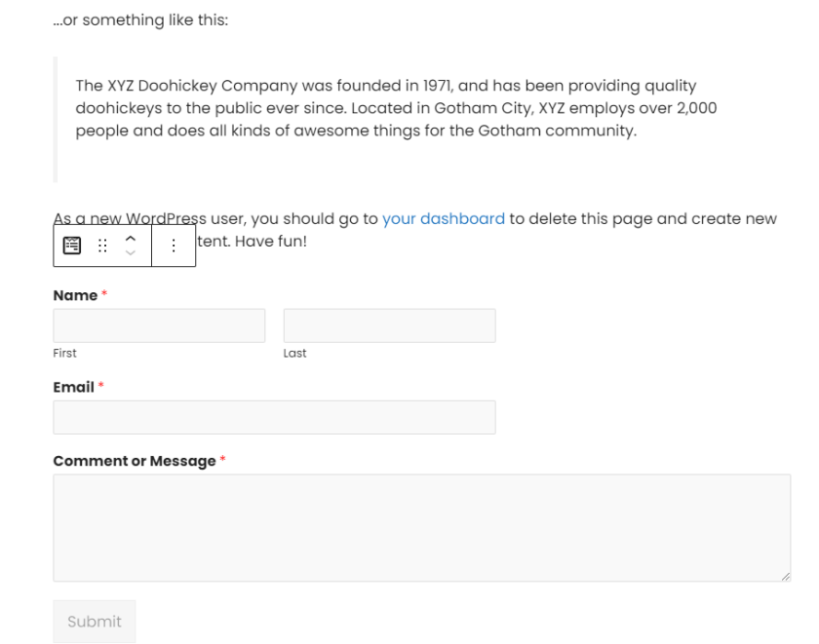Image resolution: width=819 pixels, height=644 pixels.
Task: Open the block options three-dot menu
Action: pyautogui.click(x=174, y=246)
